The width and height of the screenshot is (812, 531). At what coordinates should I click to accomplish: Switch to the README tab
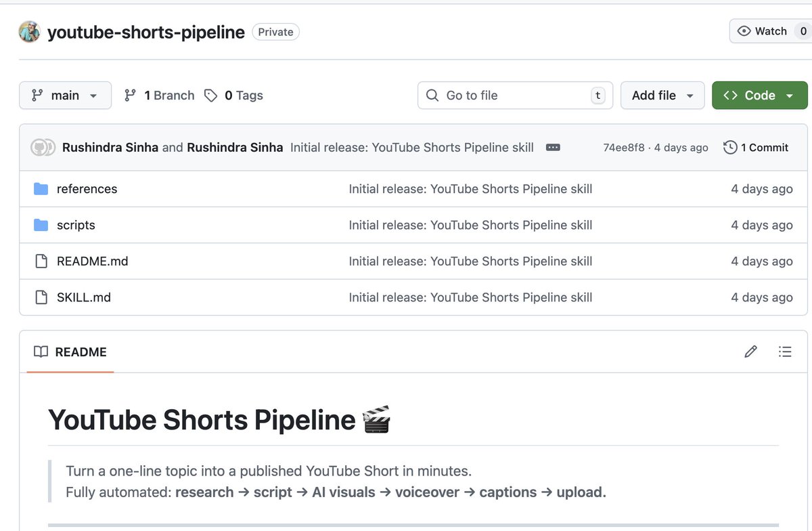pyautogui.click(x=70, y=352)
